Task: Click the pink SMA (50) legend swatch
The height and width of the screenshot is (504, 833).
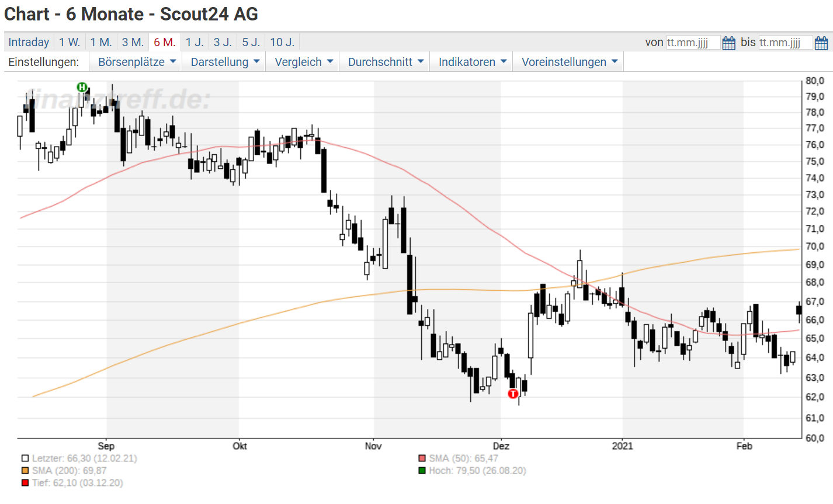Action: (422, 458)
